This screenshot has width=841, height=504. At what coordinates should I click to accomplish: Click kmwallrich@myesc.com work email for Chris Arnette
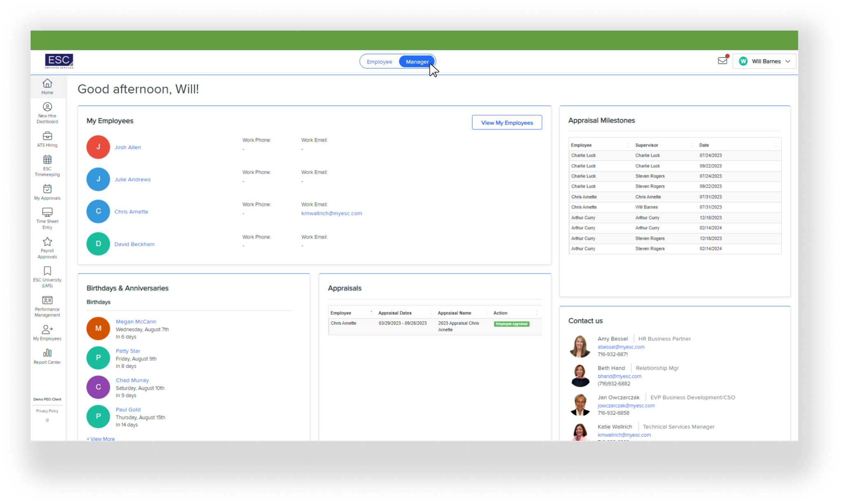coord(332,213)
